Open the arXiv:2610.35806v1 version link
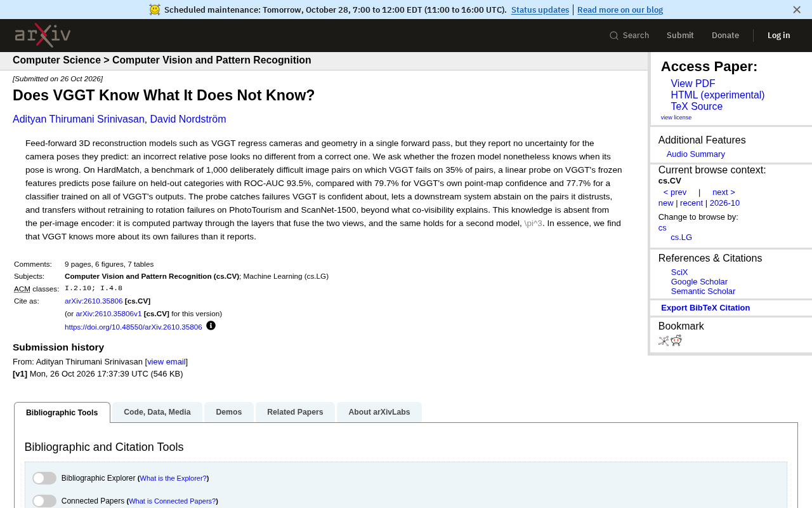The image size is (812, 508). point(108,314)
